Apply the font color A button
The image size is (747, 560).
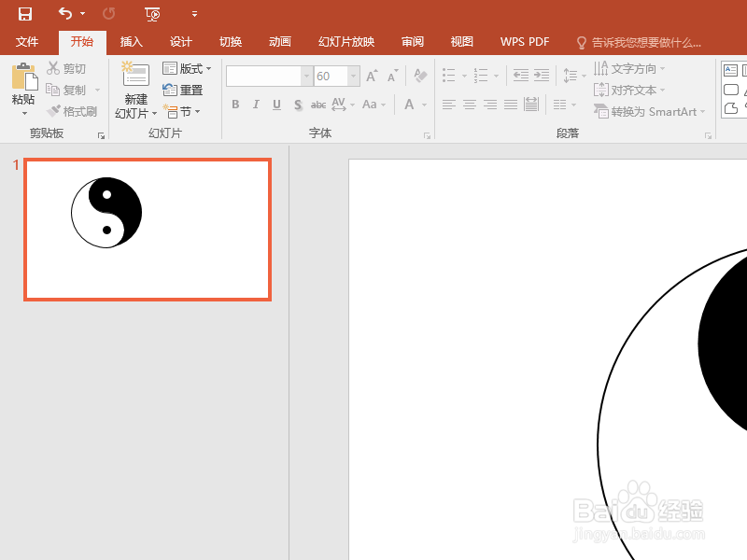click(409, 105)
